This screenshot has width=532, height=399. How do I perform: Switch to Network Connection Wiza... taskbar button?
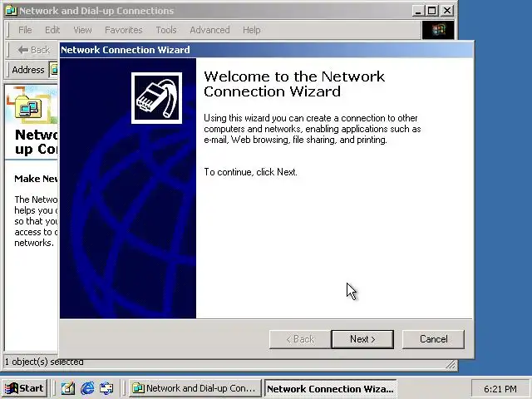click(330, 388)
